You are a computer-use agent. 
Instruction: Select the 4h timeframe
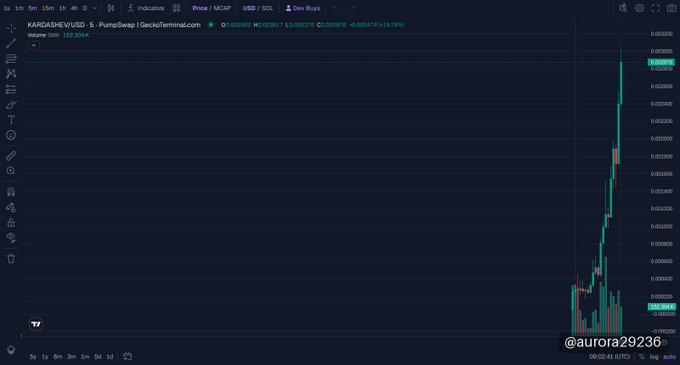74,8
